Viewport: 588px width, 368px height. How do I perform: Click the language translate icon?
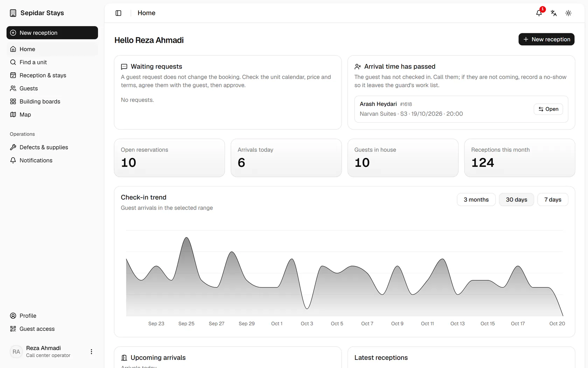[554, 13]
